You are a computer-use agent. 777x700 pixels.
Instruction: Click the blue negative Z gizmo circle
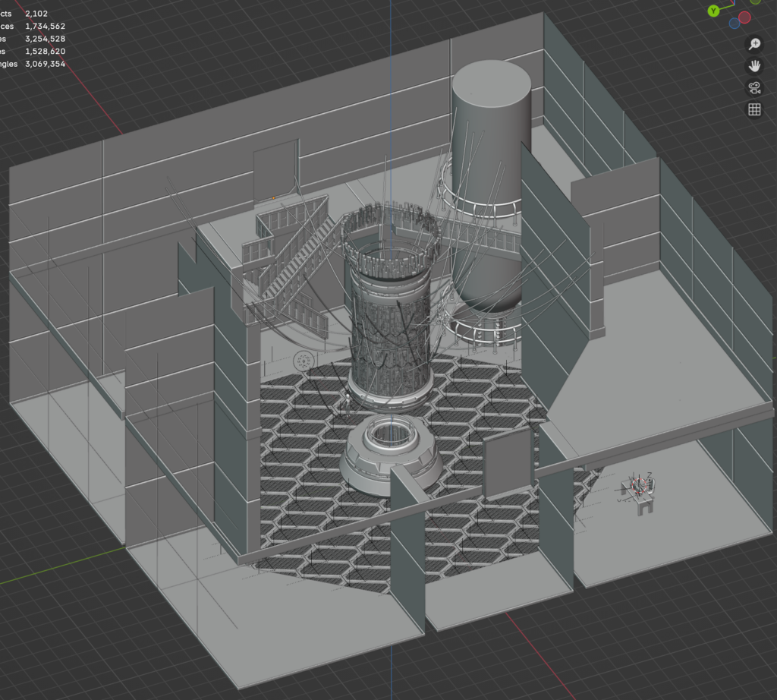(734, 23)
